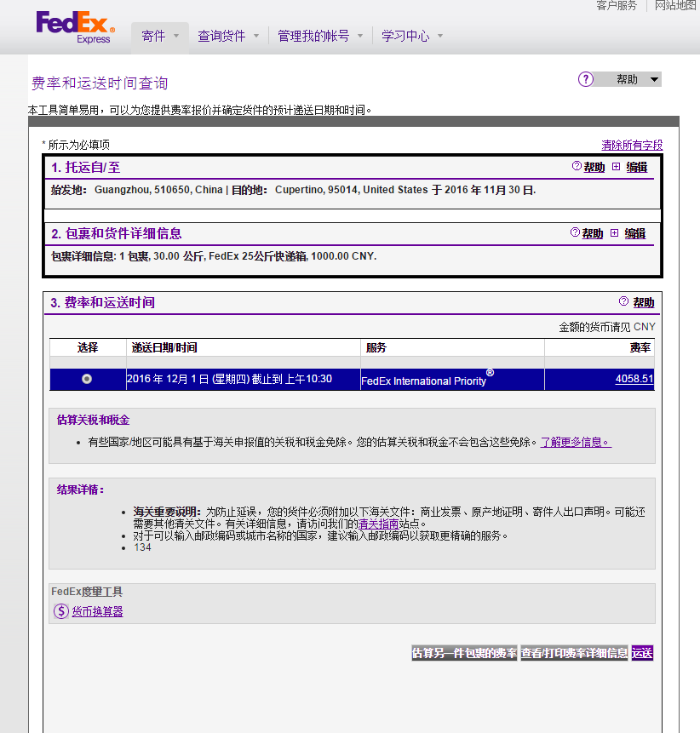Click 清除所有字段 link

tap(632, 145)
